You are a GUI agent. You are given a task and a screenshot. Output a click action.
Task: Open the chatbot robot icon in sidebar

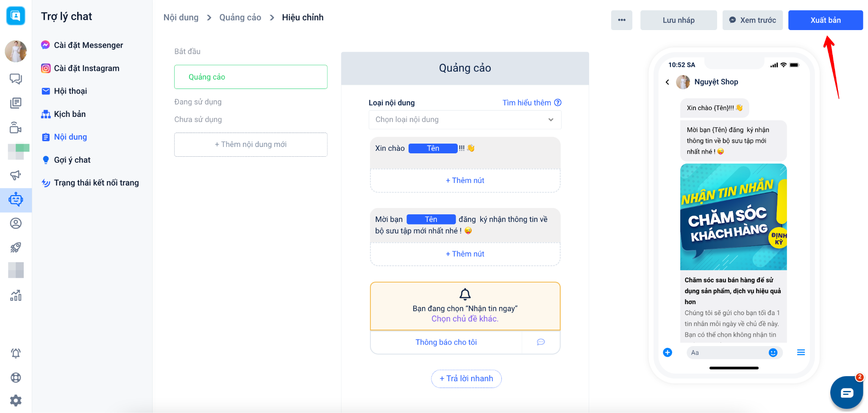[x=16, y=200]
